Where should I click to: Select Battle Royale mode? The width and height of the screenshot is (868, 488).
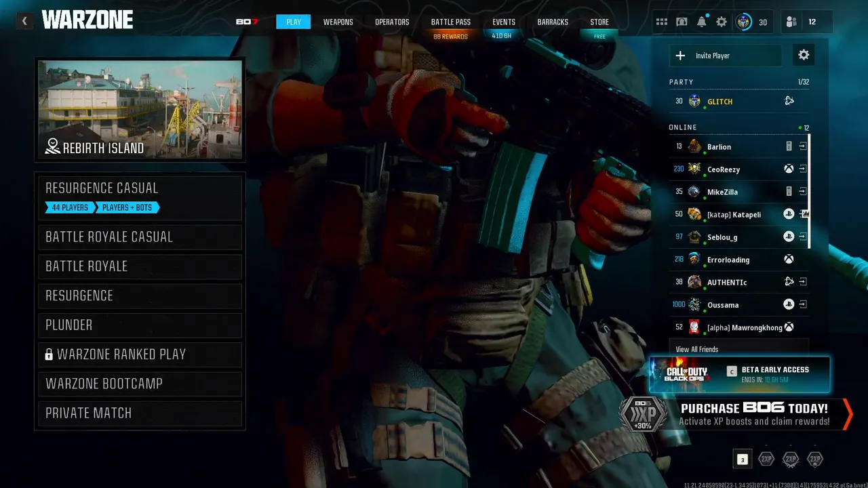[140, 266]
